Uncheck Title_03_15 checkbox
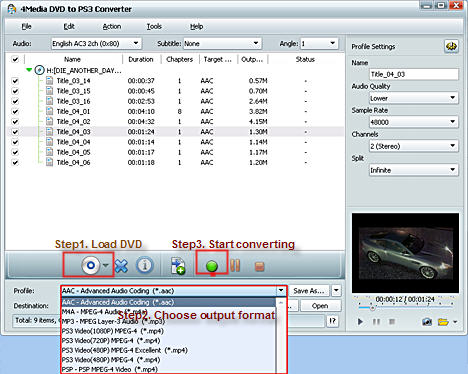This screenshot has height=374, width=468. [15, 91]
